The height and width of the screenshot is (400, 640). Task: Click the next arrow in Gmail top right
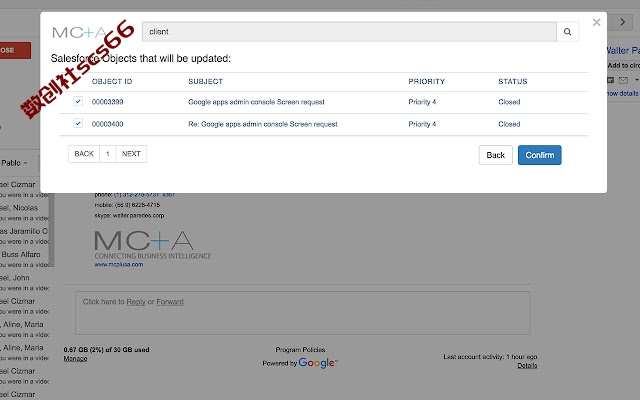622,22
